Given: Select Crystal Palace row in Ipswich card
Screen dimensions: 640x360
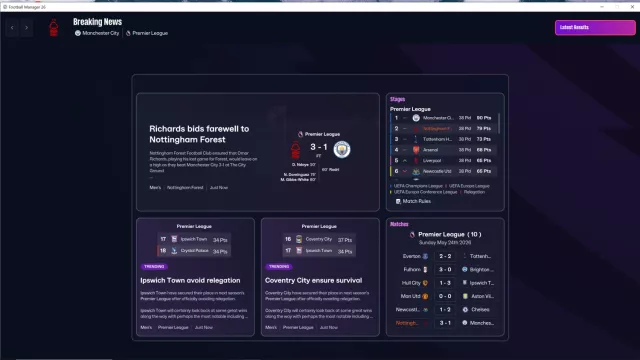Looking at the screenshot, I should click(194, 251).
